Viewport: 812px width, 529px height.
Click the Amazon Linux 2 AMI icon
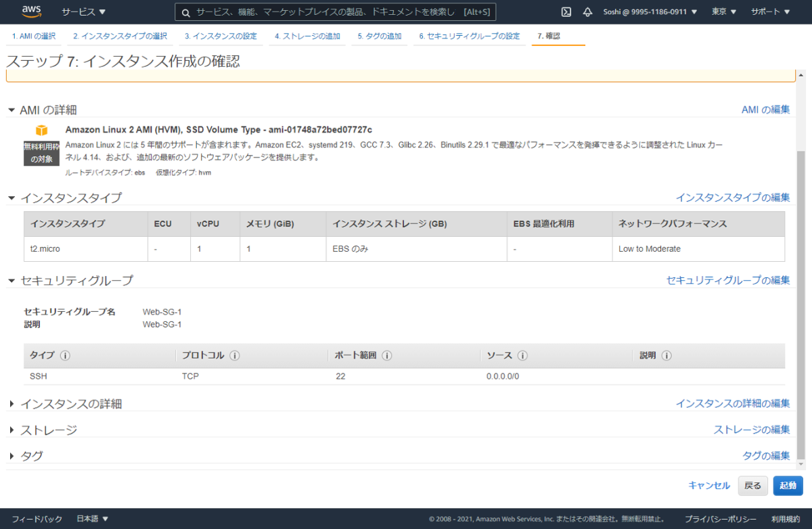pyautogui.click(x=42, y=130)
